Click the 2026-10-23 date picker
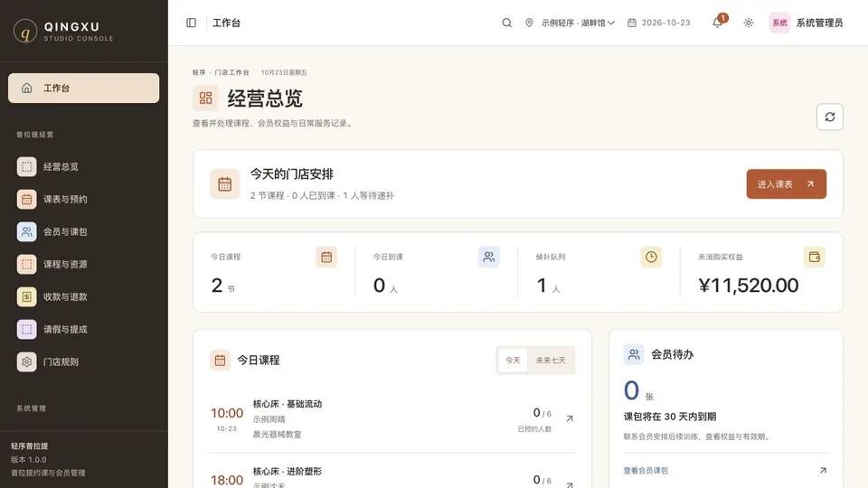The height and width of the screenshot is (488, 868). pos(659,23)
